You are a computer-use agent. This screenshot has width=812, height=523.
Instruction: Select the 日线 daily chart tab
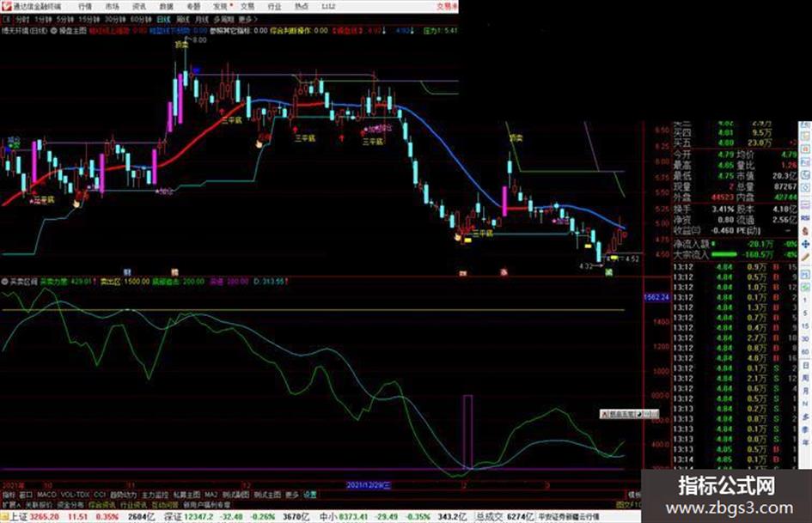click(163, 20)
